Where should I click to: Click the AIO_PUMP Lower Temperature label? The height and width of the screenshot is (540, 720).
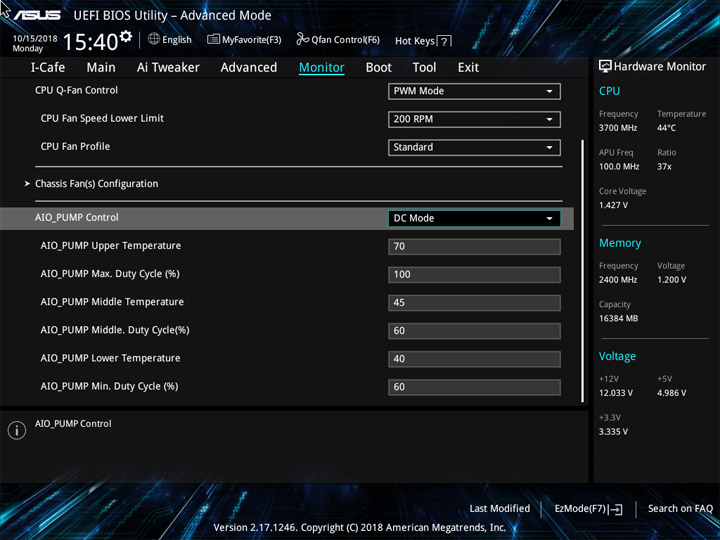pos(110,358)
